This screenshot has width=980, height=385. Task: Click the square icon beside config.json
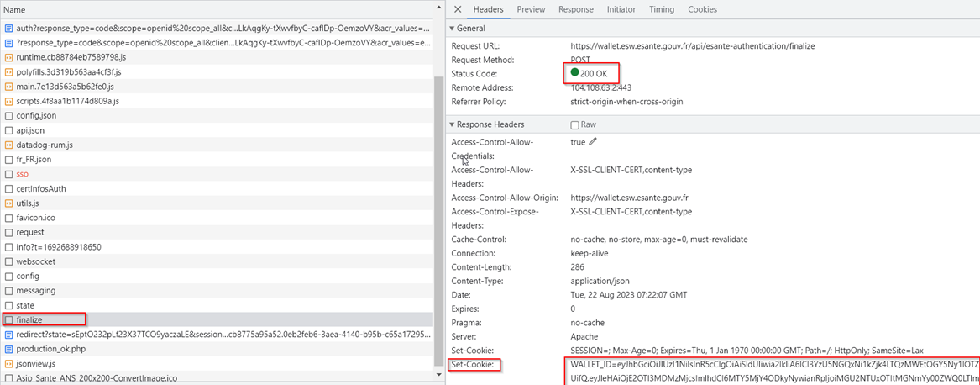[x=9, y=116]
